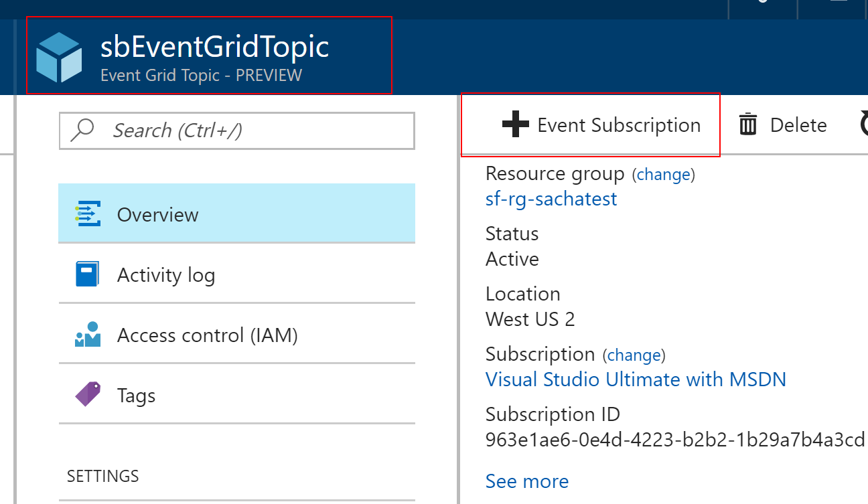This screenshot has width=868, height=504.
Task: Click the Delete text button
Action: (798, 125)
